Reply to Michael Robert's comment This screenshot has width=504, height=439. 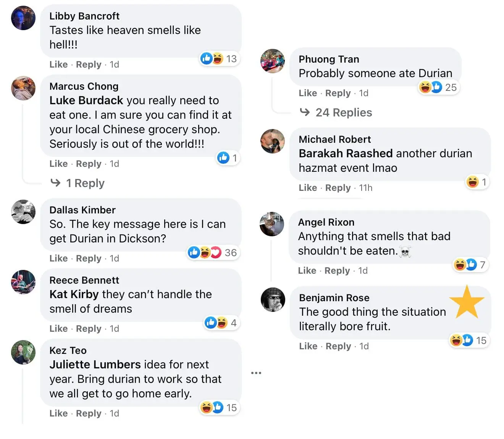pyautogui.click(x=338, y=188)
